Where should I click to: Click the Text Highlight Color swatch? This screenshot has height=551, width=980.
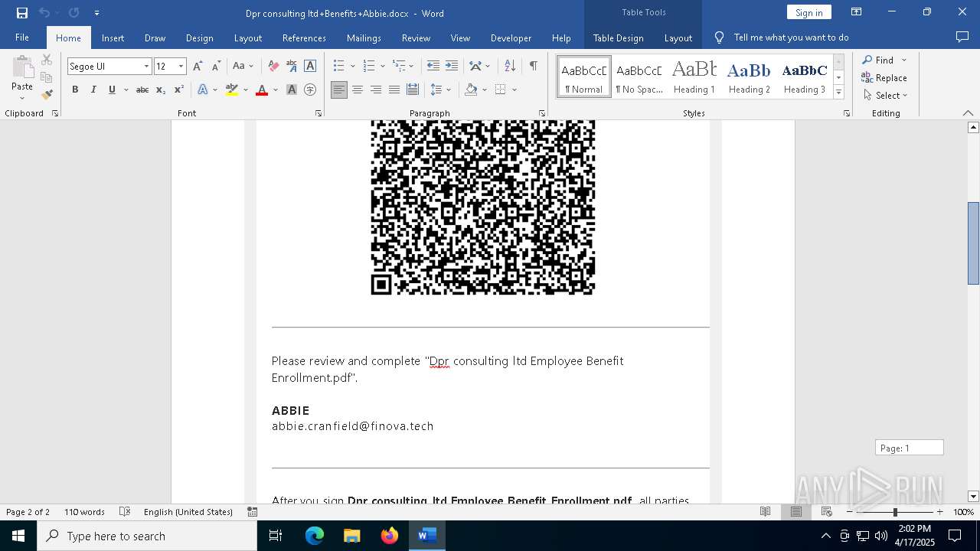coord(232,90)
